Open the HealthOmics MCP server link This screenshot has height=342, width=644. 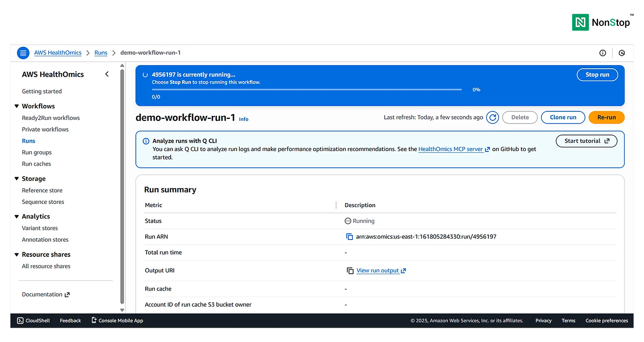pos(451,149)
